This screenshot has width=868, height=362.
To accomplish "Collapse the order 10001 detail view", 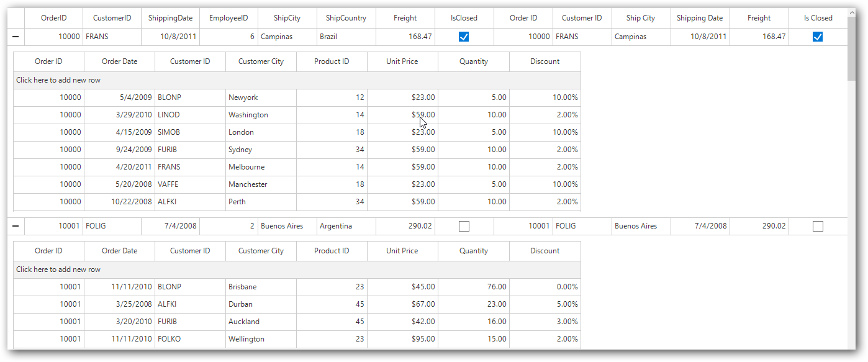I will click(15, 226).
